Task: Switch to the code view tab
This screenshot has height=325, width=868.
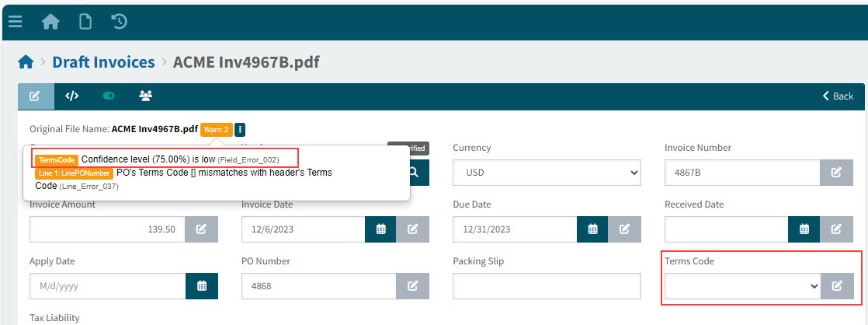Action: [x=72, y=96]
